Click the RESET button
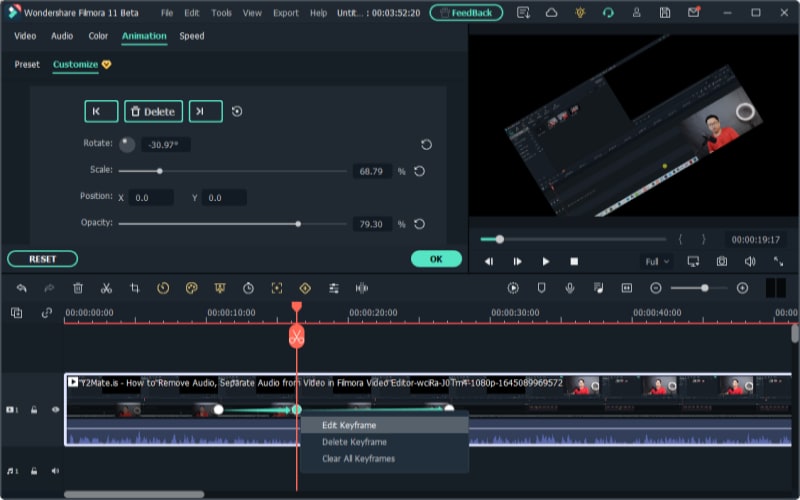Screen dimensions: 800x500 [42, 259]
